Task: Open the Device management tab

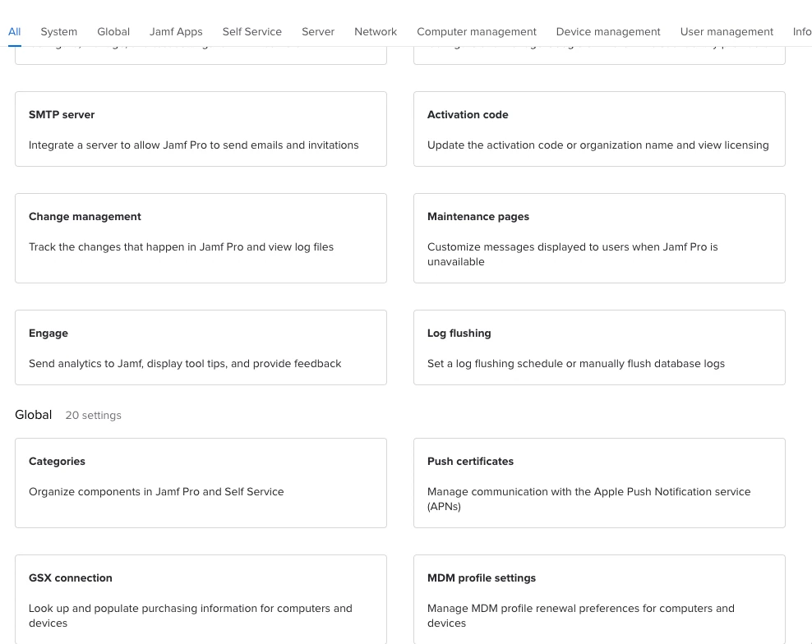Action: (x=608, y=31)
